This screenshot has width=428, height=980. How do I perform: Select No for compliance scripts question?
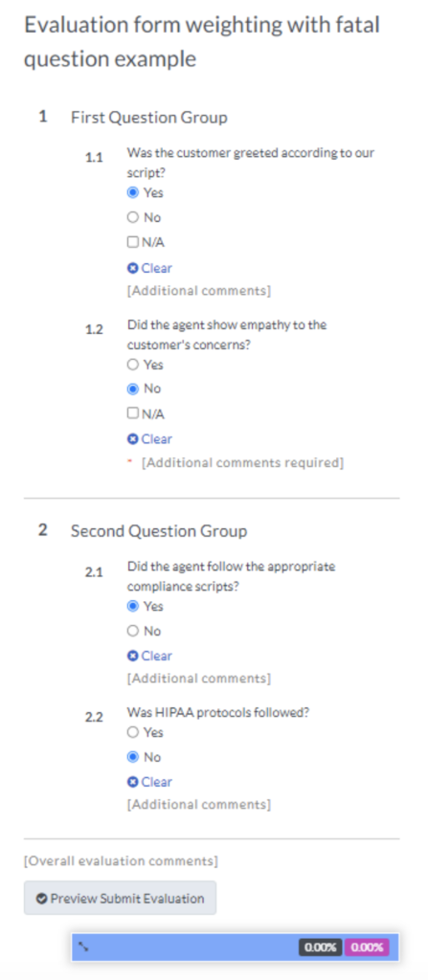[133, 631]
